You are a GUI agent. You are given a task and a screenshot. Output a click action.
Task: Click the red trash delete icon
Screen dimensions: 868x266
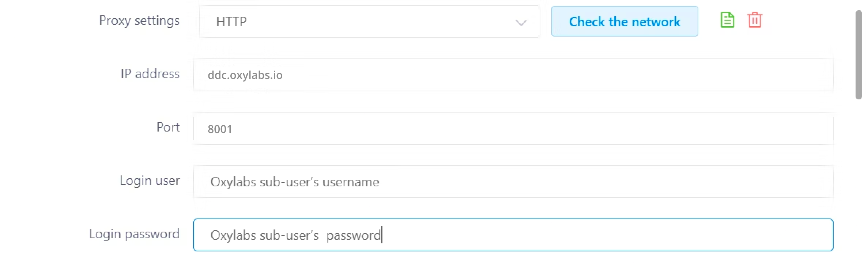click(755, 20)
